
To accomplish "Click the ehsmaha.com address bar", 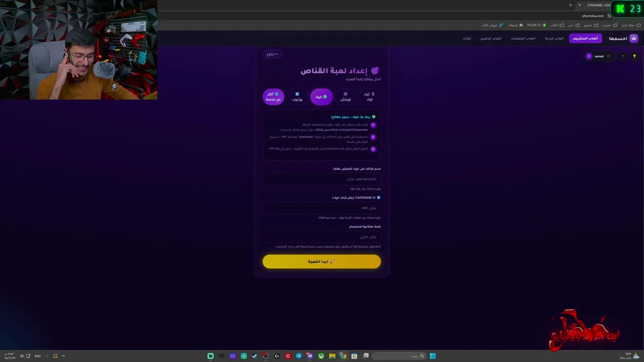I will point(593,16).
